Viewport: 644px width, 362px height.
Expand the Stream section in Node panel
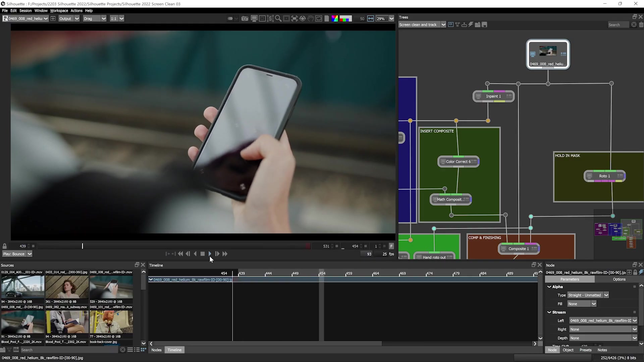point(550,312)
